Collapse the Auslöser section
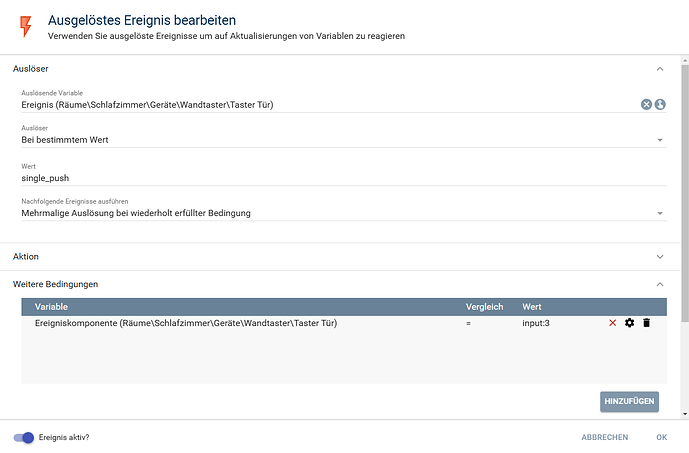This screenshot has width=689, height=453. [x=659, y=69]
